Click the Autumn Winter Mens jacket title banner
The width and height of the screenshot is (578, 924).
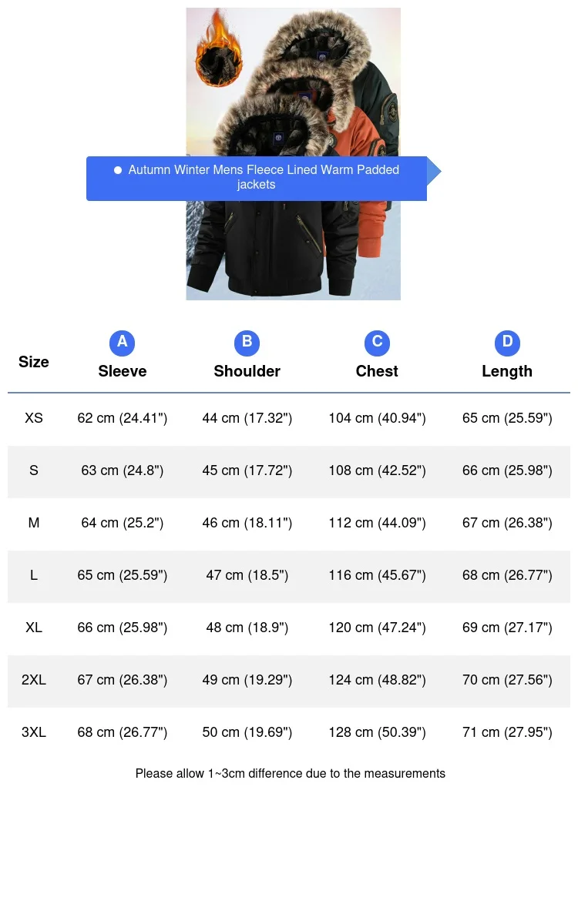[x=264, y=178]
